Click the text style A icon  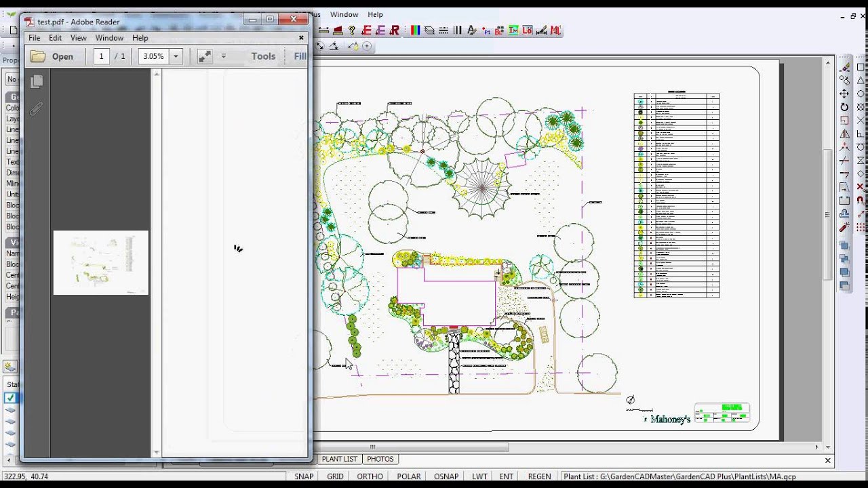pos(472,30)
